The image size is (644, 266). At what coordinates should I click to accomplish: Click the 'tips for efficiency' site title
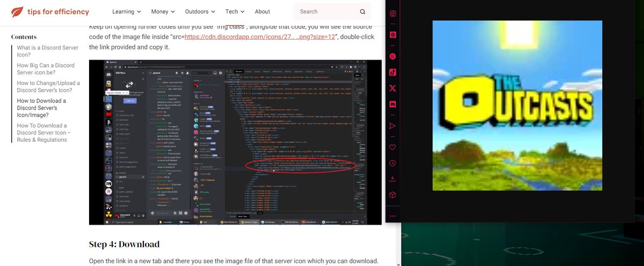click(58, 11)
